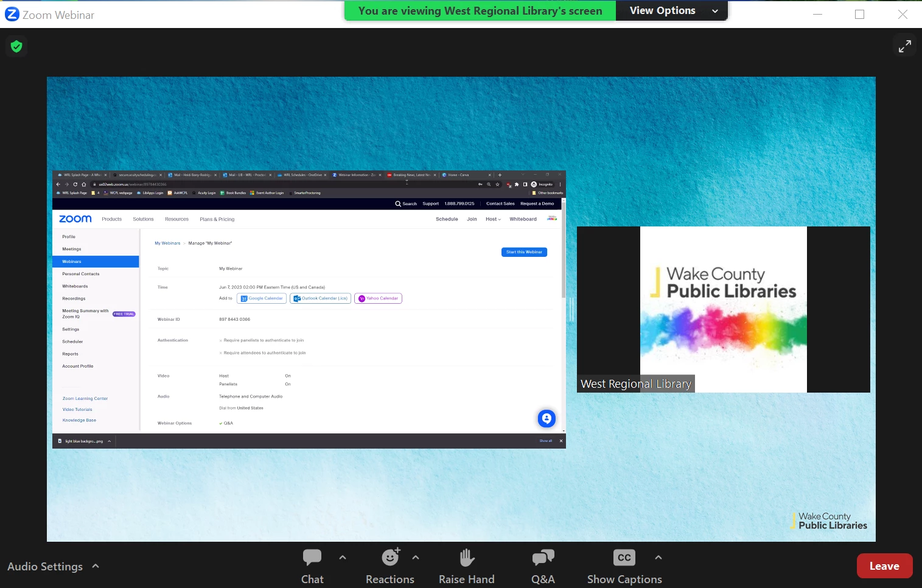The height and width of the screenshot is (588, 922).
Task: Switch to the Home - Canva tab
Action: click(466, 175)
